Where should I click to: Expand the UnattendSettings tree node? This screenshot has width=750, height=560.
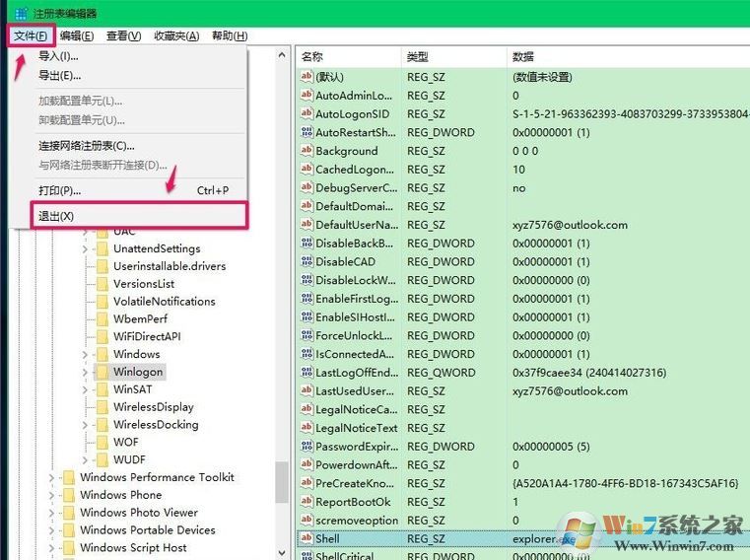tap(86, 248)
